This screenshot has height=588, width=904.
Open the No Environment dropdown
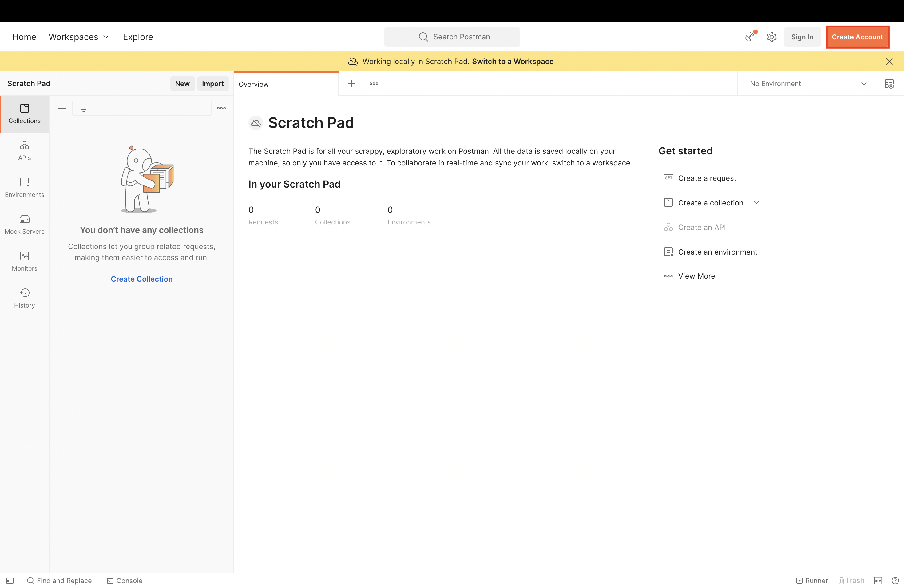pyautogui.click(x=808, y=84)
